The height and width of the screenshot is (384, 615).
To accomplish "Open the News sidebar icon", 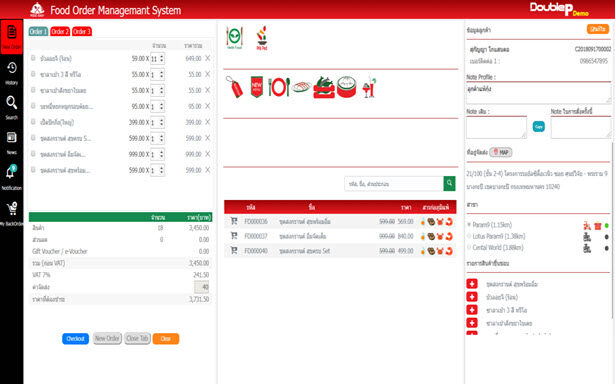I will pyautogui.click(x=11, y=142).
